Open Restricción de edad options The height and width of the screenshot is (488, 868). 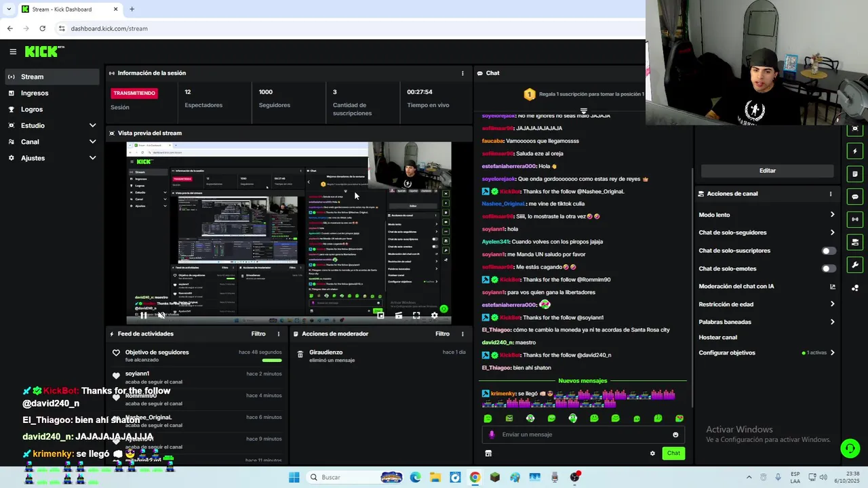[833, 304]
